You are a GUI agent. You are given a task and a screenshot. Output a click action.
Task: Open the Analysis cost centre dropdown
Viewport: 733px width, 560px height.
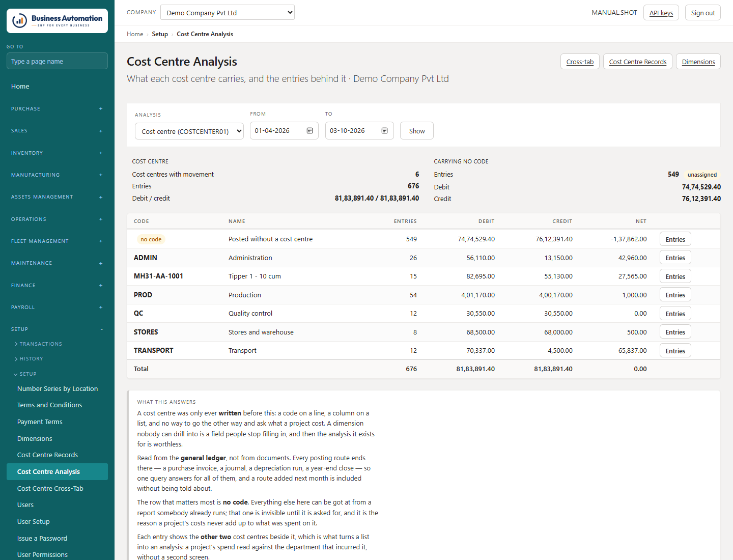[189, 131]
